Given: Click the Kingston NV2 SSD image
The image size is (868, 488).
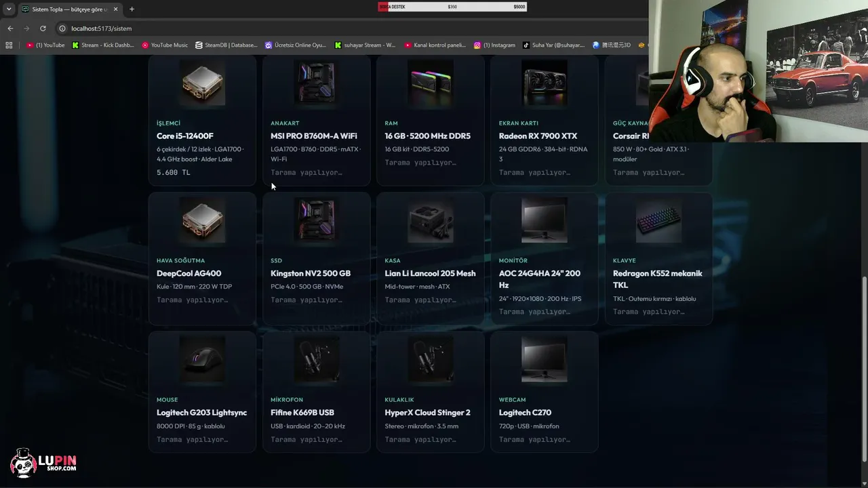Looking at the screenshot, I should (316, 220).
